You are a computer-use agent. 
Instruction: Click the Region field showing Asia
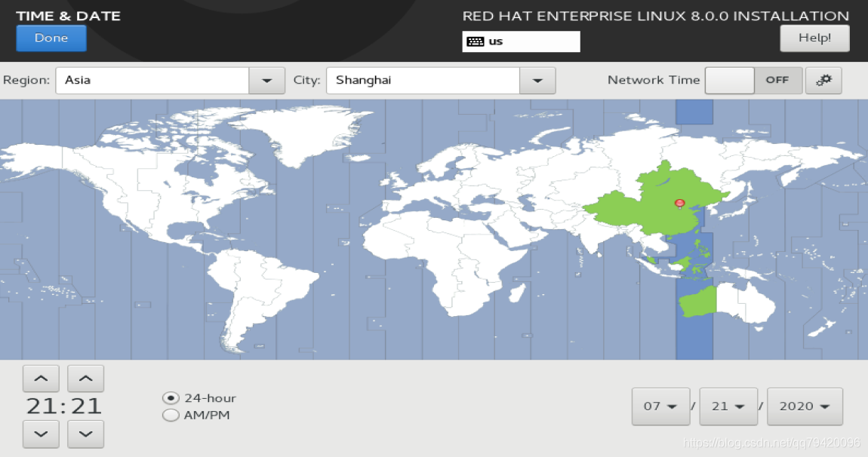pyautogui.click(x=152, y=81)
